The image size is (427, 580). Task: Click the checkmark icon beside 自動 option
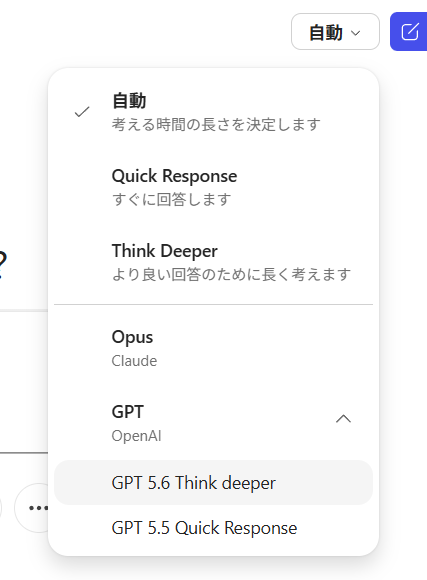82,111
